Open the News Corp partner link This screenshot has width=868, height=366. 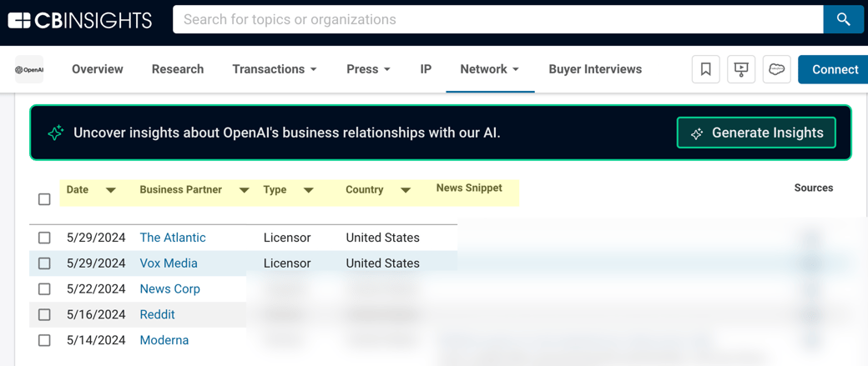click(170, 289)
